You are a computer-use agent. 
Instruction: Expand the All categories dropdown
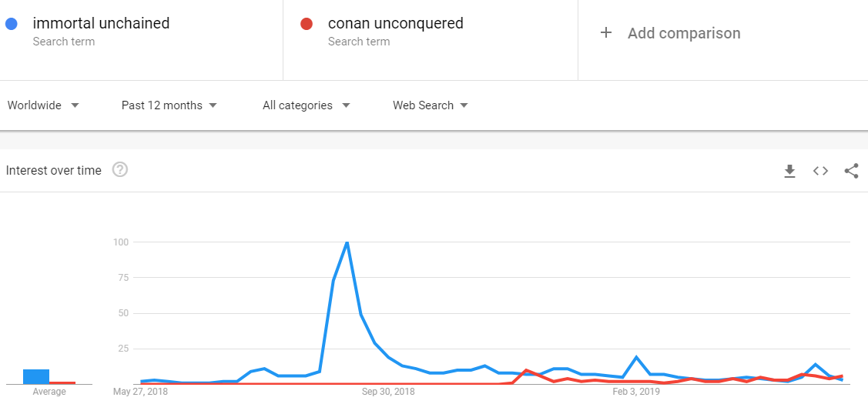[306, 105]
